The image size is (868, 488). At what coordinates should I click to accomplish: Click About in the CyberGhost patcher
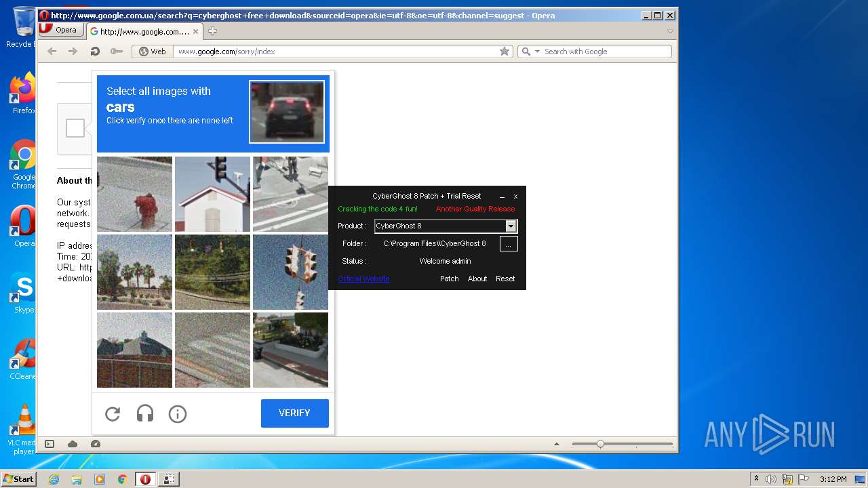tap(477, 279)
